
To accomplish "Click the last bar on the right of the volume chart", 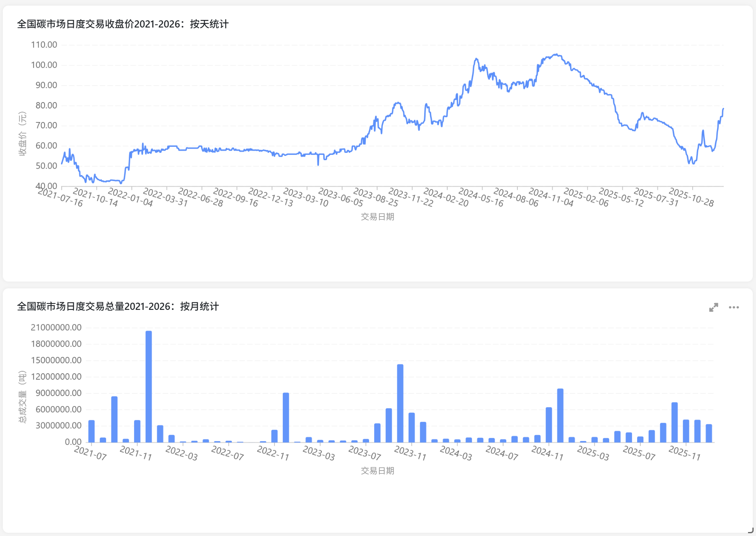I will click(x=709, y=433).
